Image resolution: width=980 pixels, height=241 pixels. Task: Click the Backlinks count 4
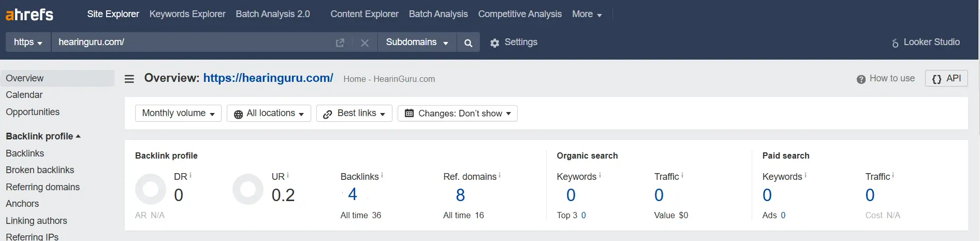click(x=353, y=194)
